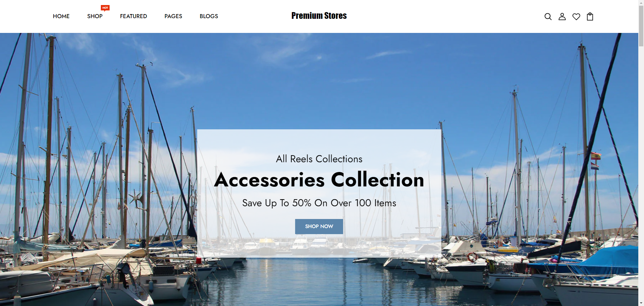Open the wishlist heart icon
Viewport: 644px width, 306px height.
pyautogui.click(x=576, y=16)
